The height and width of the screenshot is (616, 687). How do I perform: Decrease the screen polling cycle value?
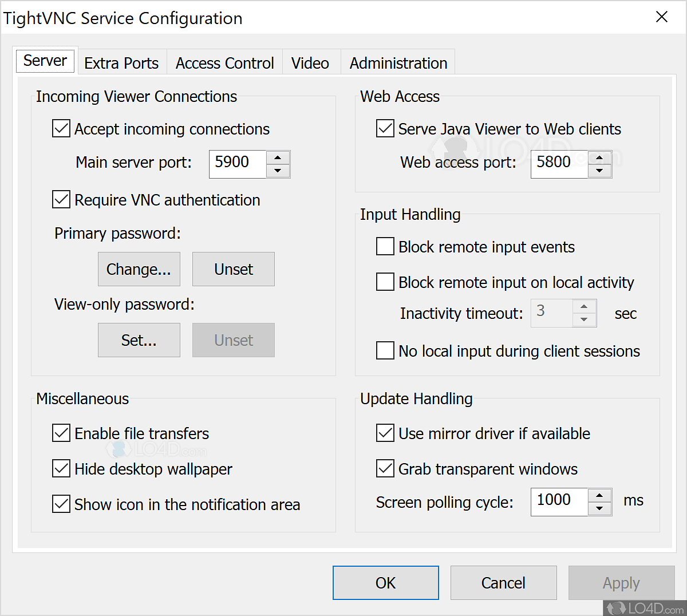[599, 508]
